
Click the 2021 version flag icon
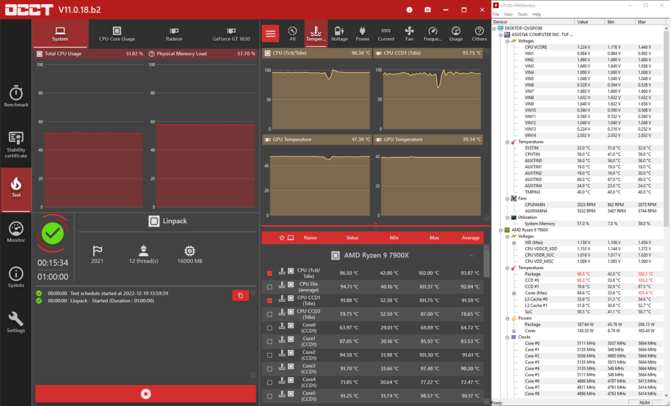(97, 250)
